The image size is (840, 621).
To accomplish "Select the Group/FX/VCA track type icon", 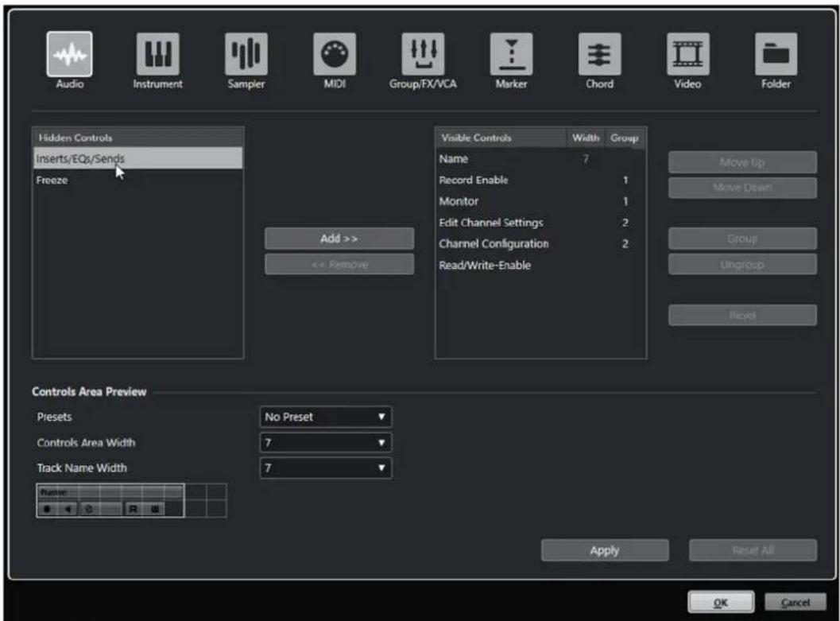I will [423, 53].
